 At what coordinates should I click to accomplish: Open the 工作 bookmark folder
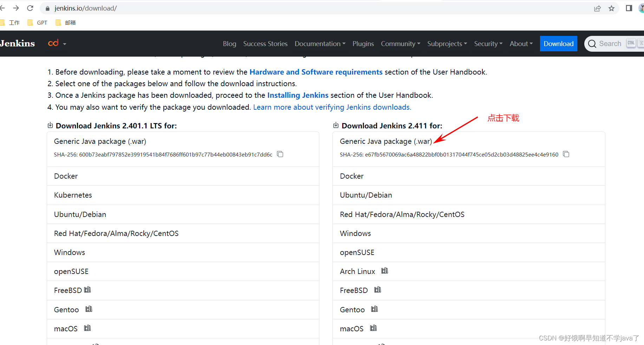click(10, 23)
